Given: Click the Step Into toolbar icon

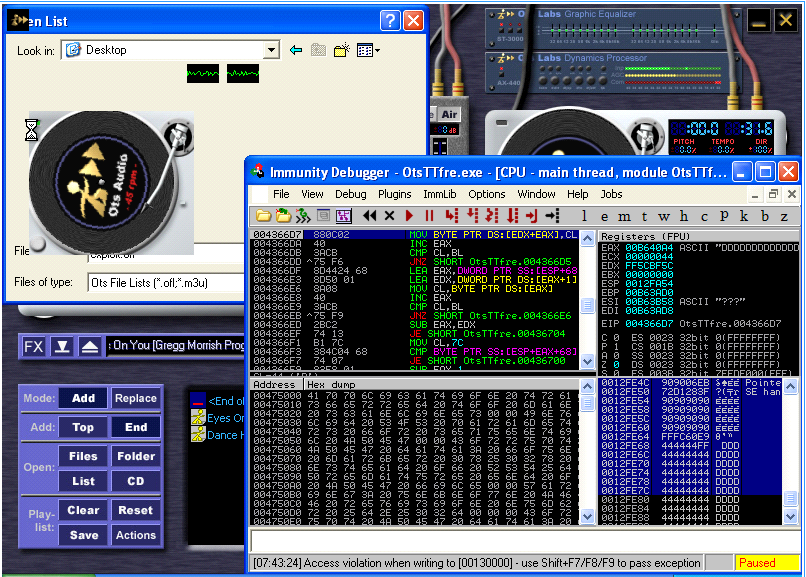Looking at the screenshot, I should (452, 216).
